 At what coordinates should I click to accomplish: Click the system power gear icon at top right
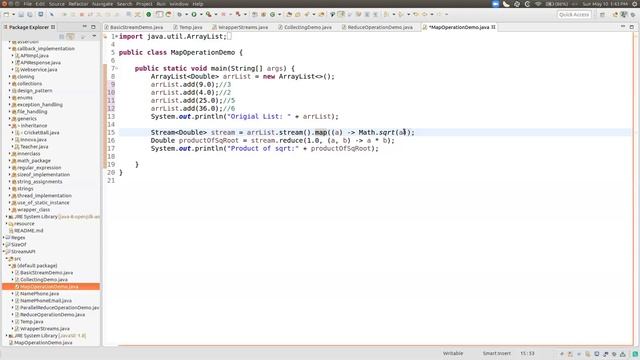coord(634,4)
